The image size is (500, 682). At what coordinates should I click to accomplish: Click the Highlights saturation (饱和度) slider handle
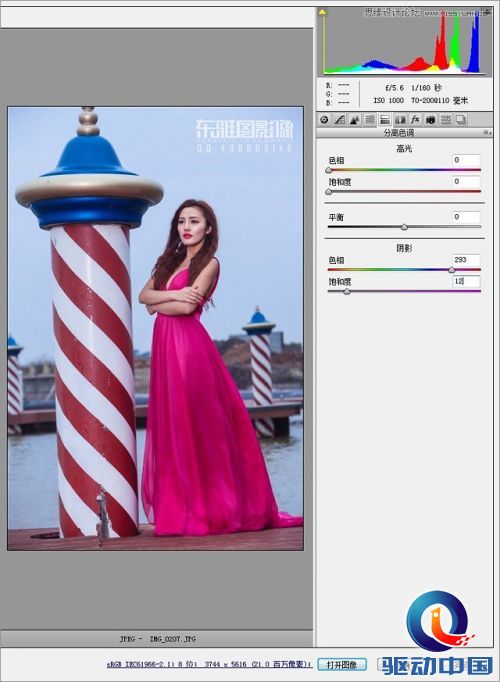329,191
